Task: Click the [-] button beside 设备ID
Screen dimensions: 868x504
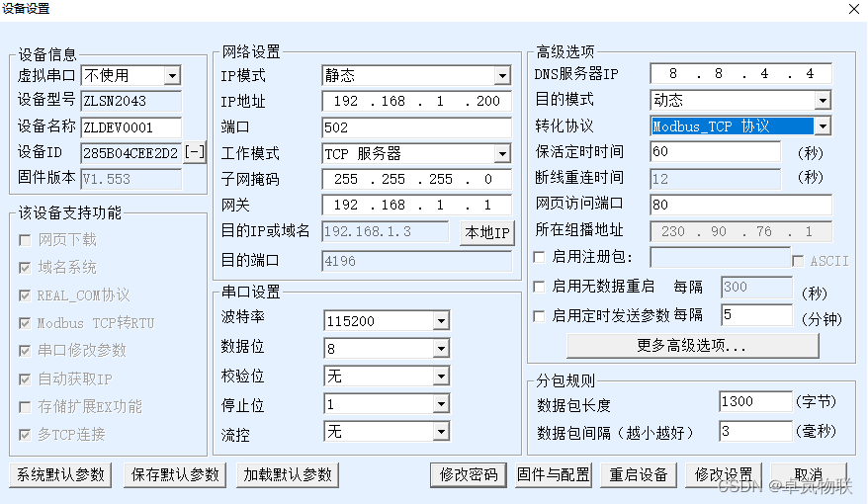Action: coord(195,152)
